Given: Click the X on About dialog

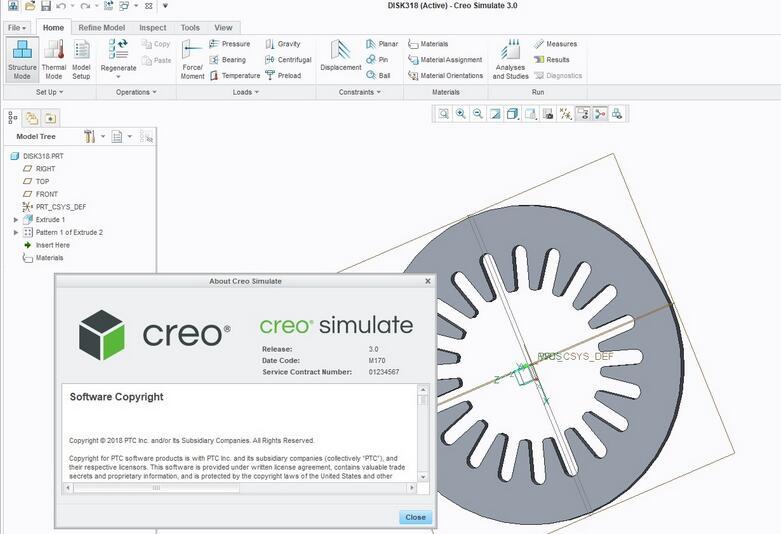Looking at the screenshot, I should (428, 281).
